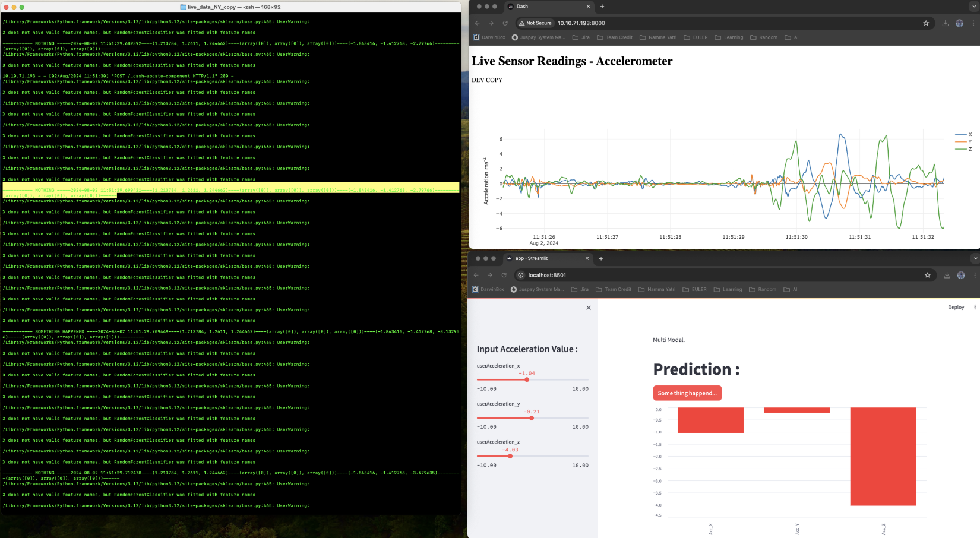Reload the Streamlit page
Screen dimensions: 980x538
(x=504, y=275)
